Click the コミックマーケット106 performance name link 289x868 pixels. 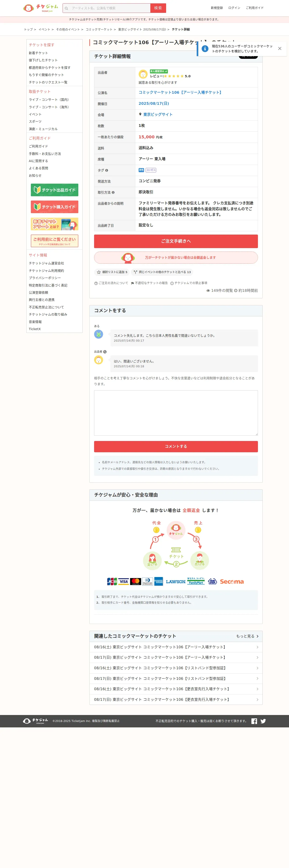(x=180, y=92)
